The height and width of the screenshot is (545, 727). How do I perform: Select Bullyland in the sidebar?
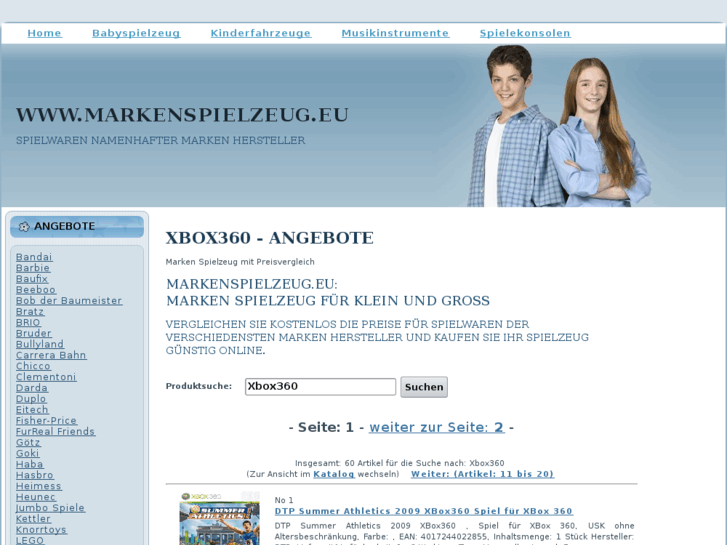(x=40, y=344)
